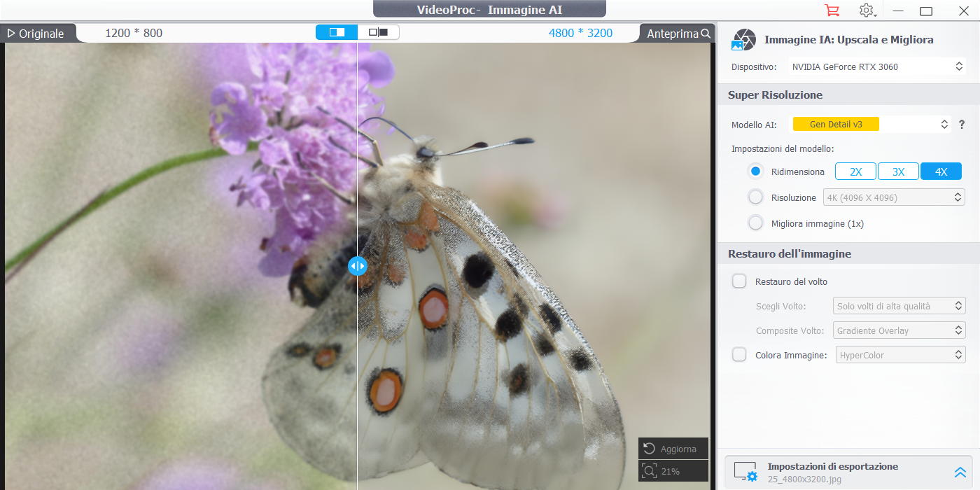The image size is (980, 490).
Task: Expand the Impostazioni di esportazione panel
Action: [960, 472]
